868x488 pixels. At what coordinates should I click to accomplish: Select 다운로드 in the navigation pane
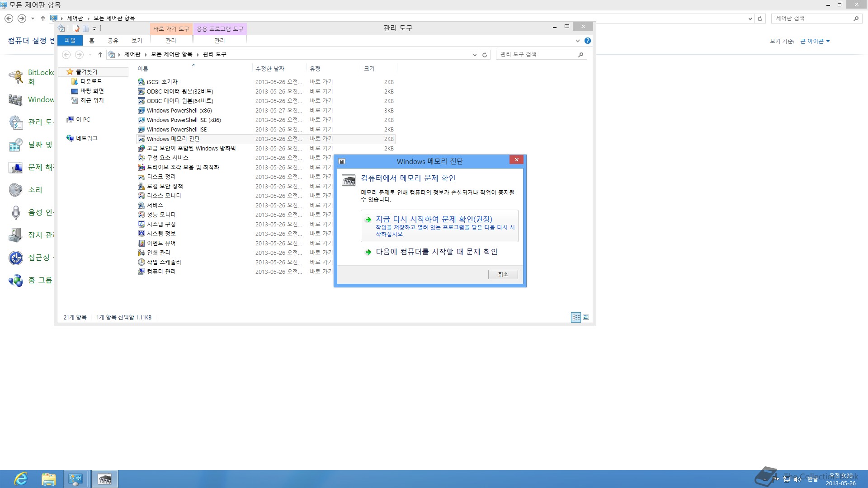click(91, 81)
